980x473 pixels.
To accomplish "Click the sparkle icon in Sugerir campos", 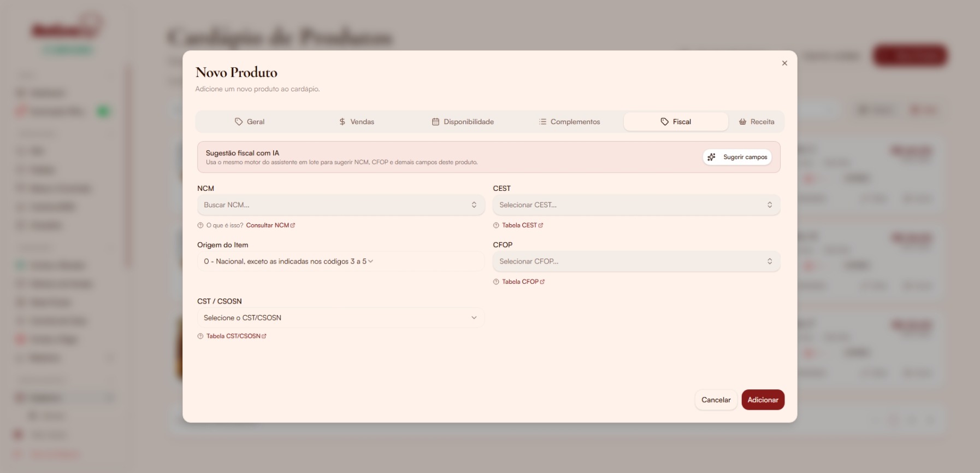I will [x=711, y=157].
